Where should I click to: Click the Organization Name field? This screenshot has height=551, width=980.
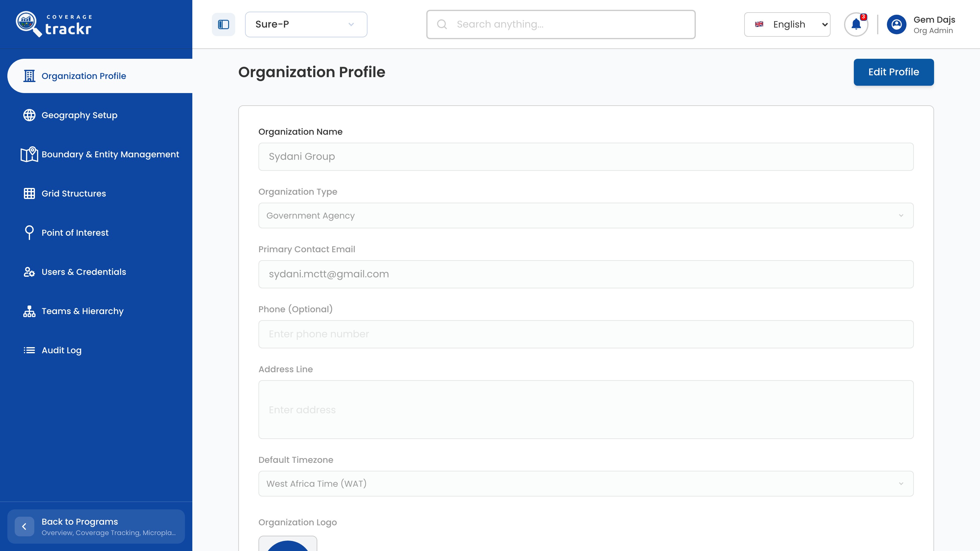point(586,156)
